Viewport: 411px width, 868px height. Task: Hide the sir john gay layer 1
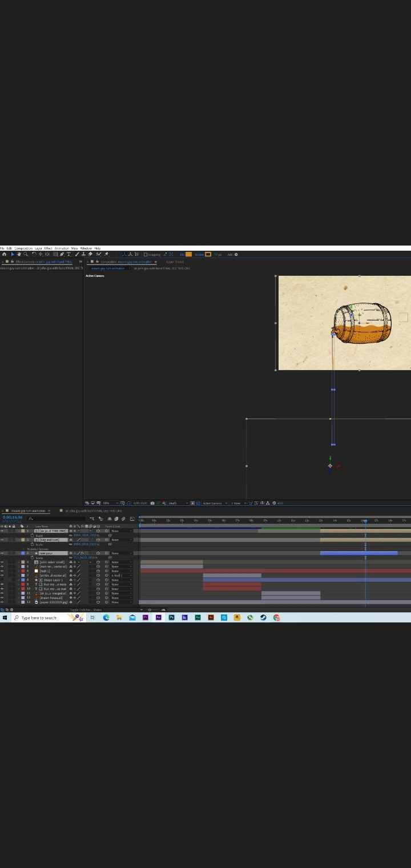pos(2,531)
